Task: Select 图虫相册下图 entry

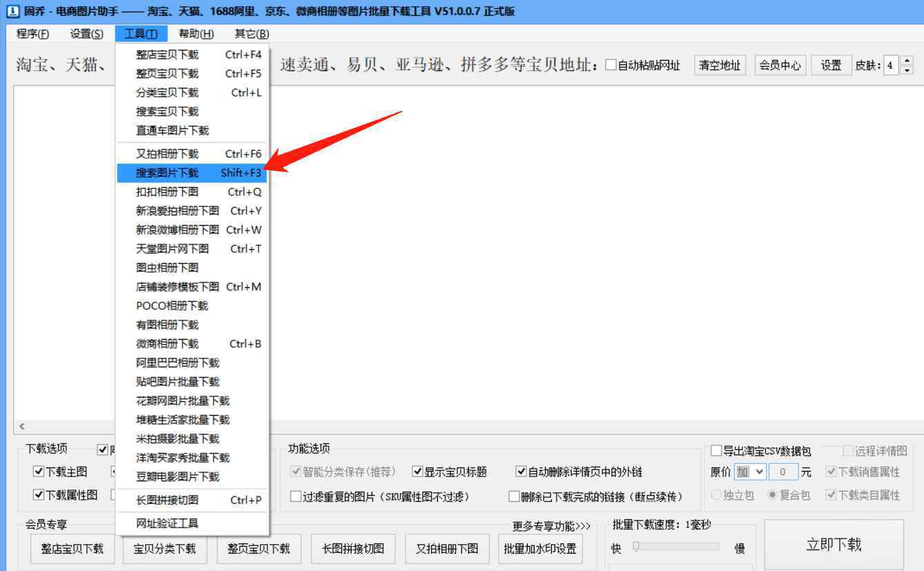Action: click(x=192, y=268)
